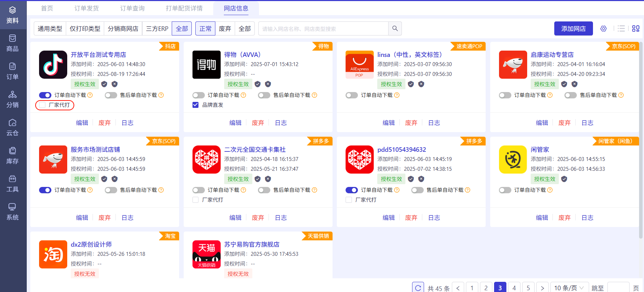Click the 得物 (AVVA) store logo

coord(207,65)
